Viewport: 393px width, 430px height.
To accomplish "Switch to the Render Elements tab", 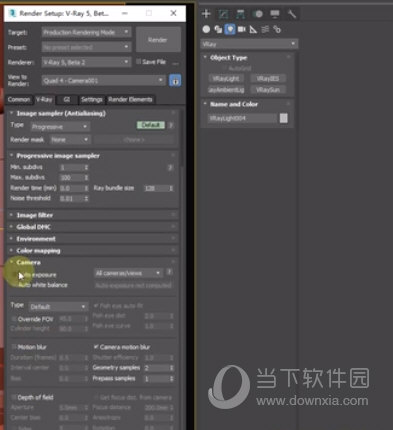I will pyautogui.click(x=130, y=99).
